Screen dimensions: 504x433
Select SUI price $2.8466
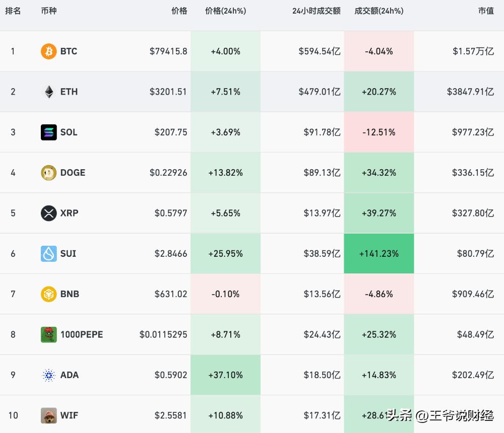pyautogui.click(x=171, y=254)
